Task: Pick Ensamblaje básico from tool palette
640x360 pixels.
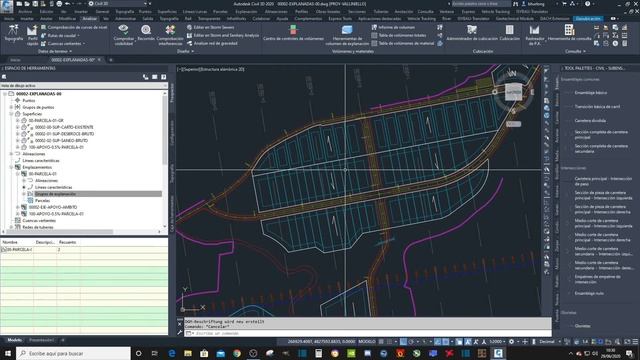Action: (591, 93)
